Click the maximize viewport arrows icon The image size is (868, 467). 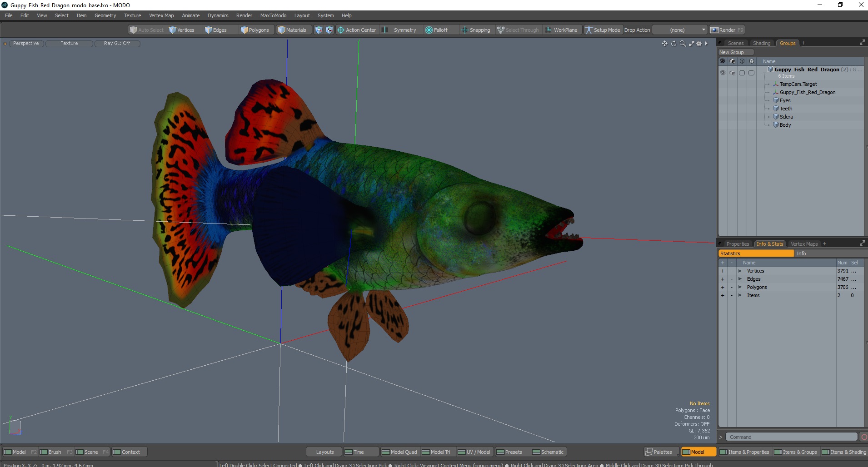691,44
